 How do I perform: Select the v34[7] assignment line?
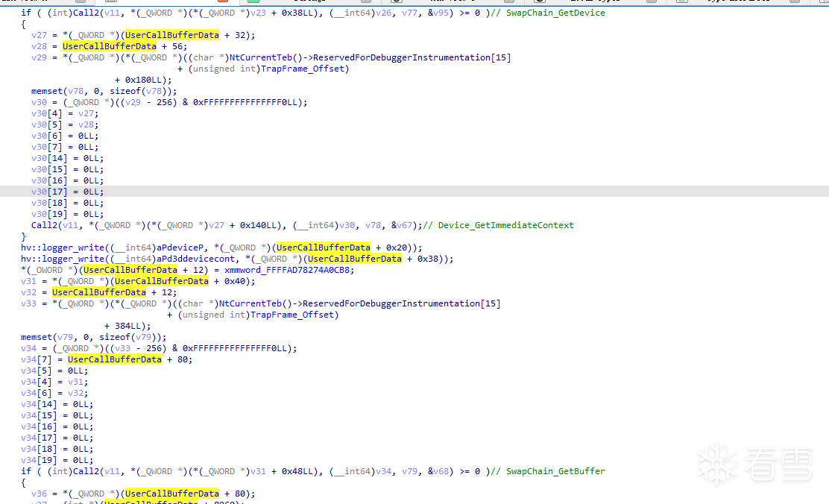coord(107,359)
